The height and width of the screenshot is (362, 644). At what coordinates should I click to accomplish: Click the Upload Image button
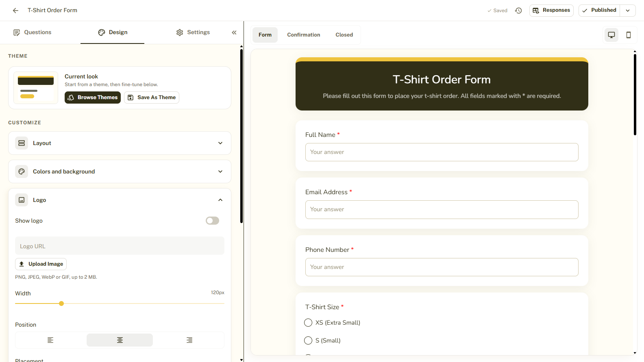pyautogui.click(x=41, y=264)
